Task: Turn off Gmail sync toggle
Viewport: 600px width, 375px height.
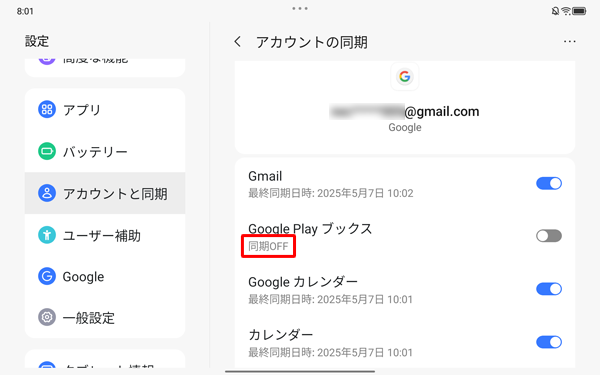Action: (549, 183)
